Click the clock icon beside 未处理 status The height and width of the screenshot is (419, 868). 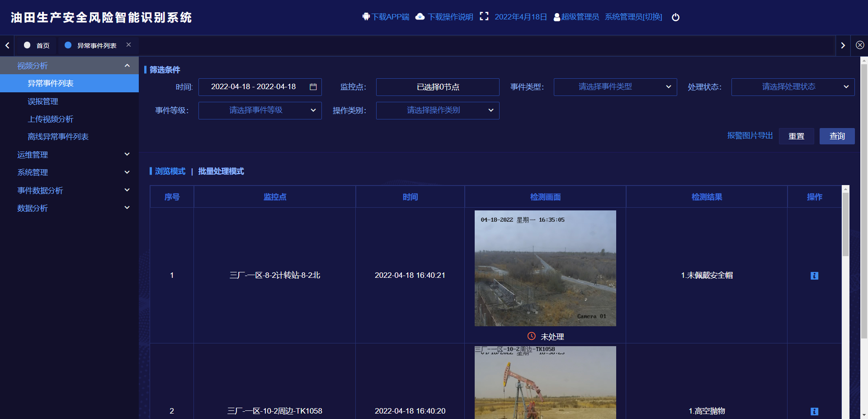pos(532,336)
